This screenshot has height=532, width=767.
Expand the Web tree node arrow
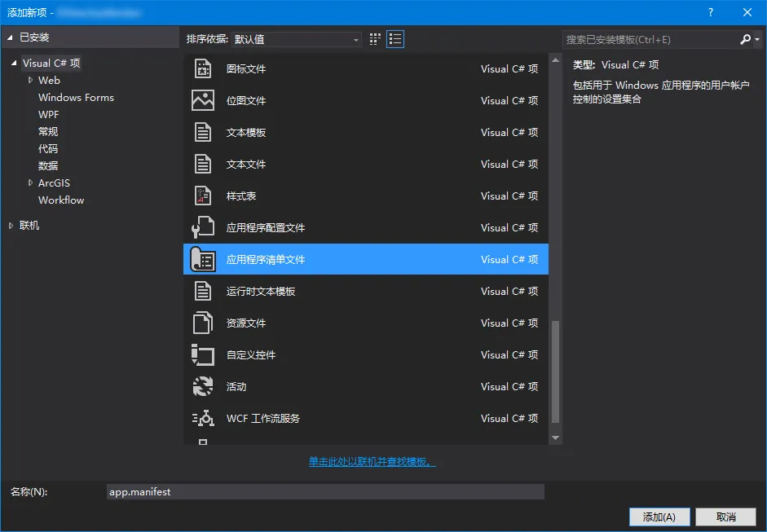tap(30, 80)
